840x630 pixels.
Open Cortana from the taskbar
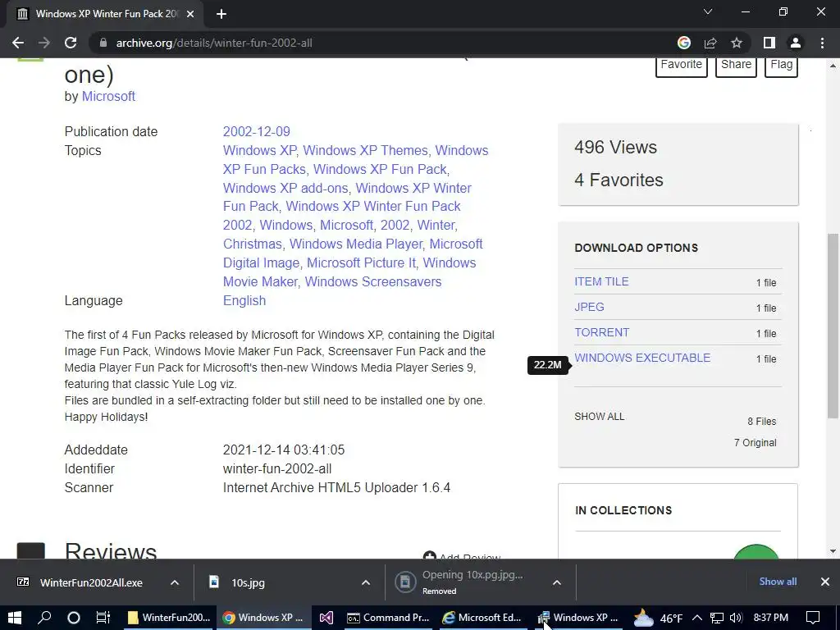pos(73,618)
